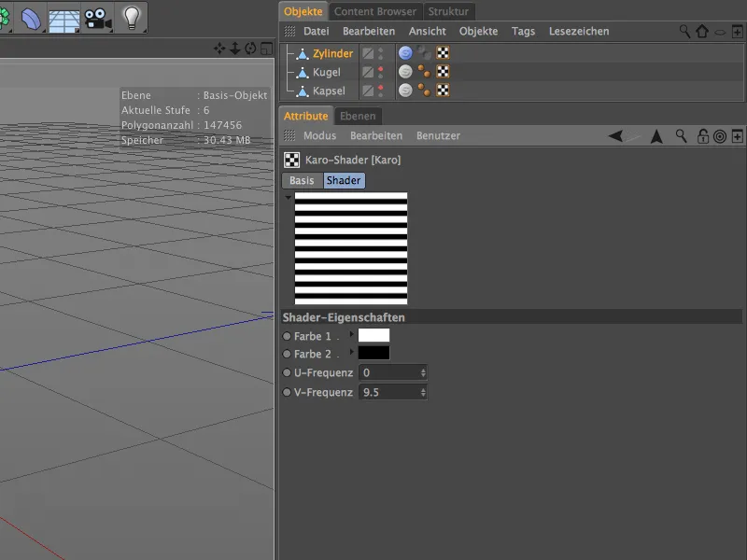Select Kugel's orange dots tag

click(424, 72)
